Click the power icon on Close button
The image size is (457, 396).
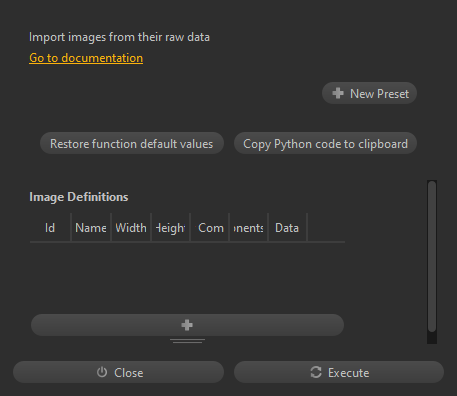point(102,372)
